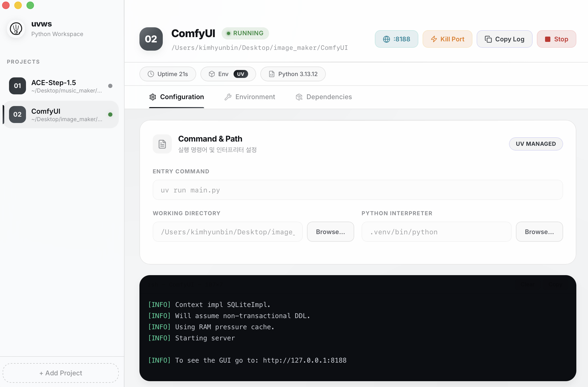Click the Python interpreter input field
588x387 pixels.
(x=436, y=232)
